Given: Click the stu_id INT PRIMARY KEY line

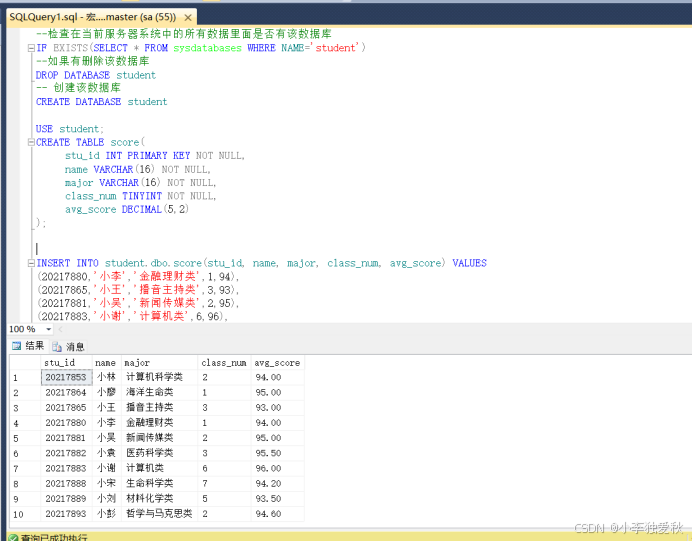Looking at the screenshot, I should 155,156.
